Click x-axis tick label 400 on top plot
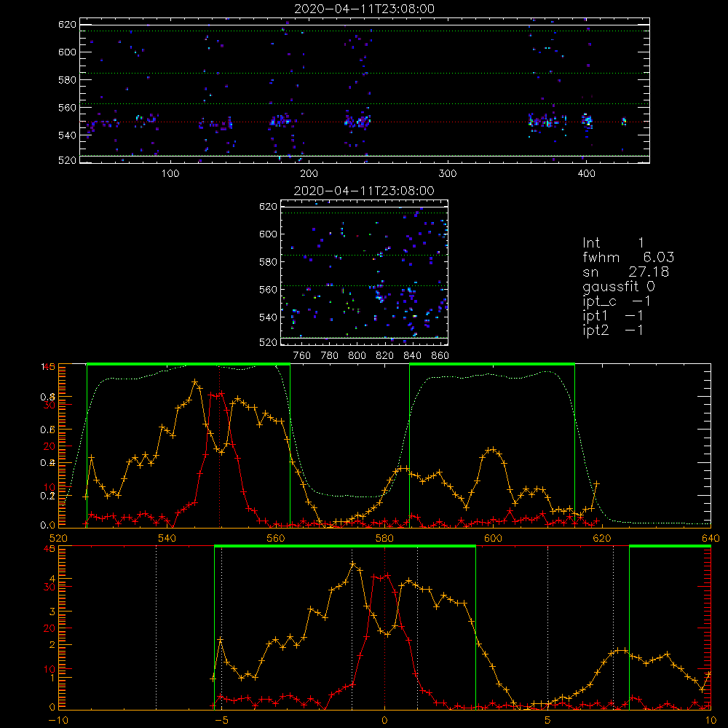Screen dimensions: 728x728 (586, 174)
